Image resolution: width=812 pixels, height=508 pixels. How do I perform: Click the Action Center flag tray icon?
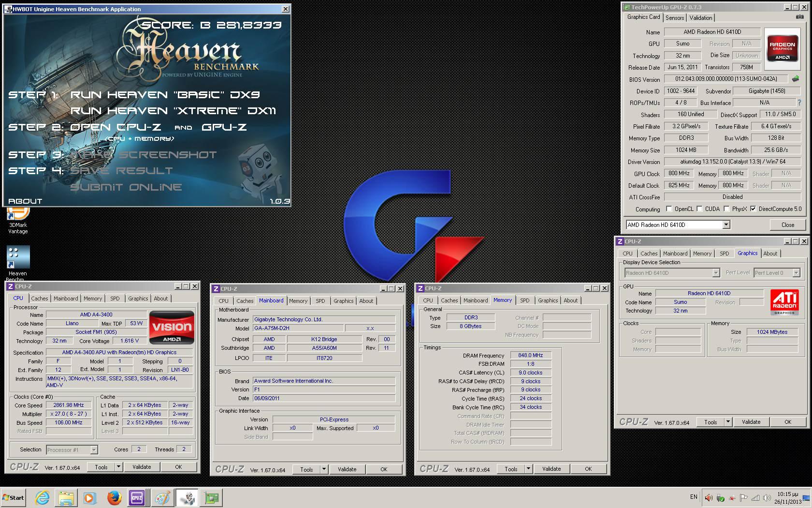pos(743,497)
